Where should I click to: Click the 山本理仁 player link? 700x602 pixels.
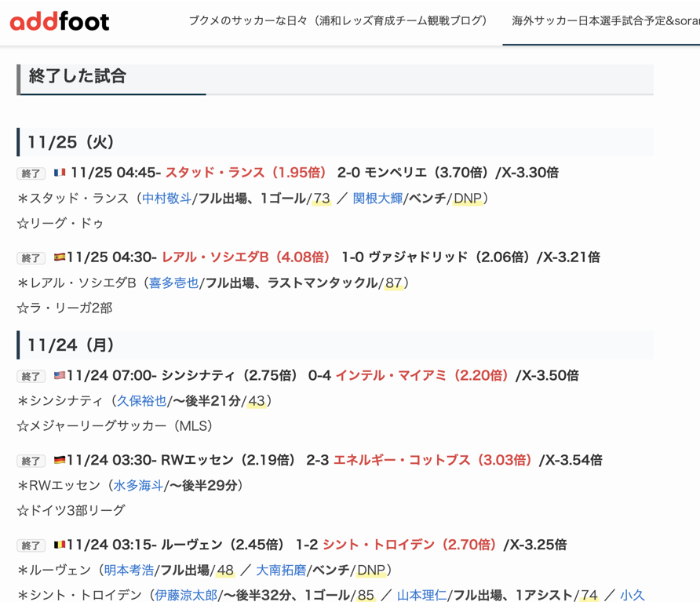click(x=422, y=596)
